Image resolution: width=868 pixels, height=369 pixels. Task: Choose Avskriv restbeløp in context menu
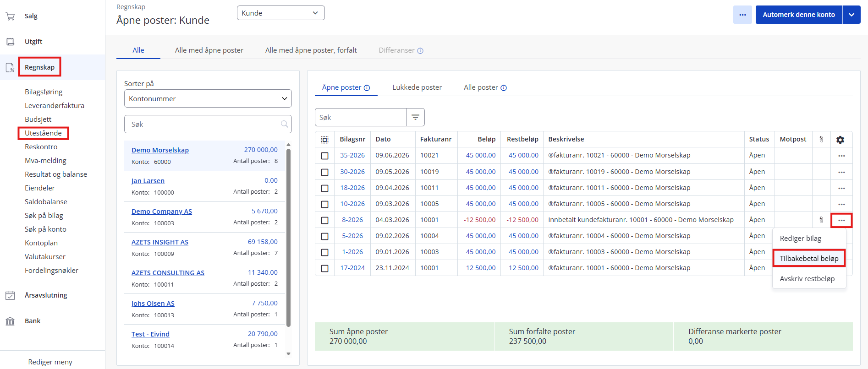click(807, 278)
